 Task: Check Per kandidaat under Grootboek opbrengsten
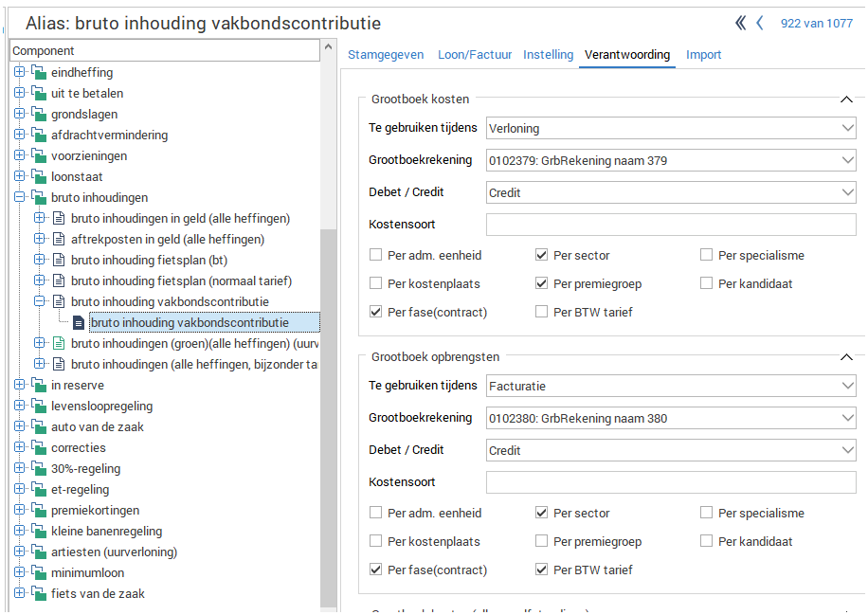pos(706,541)
